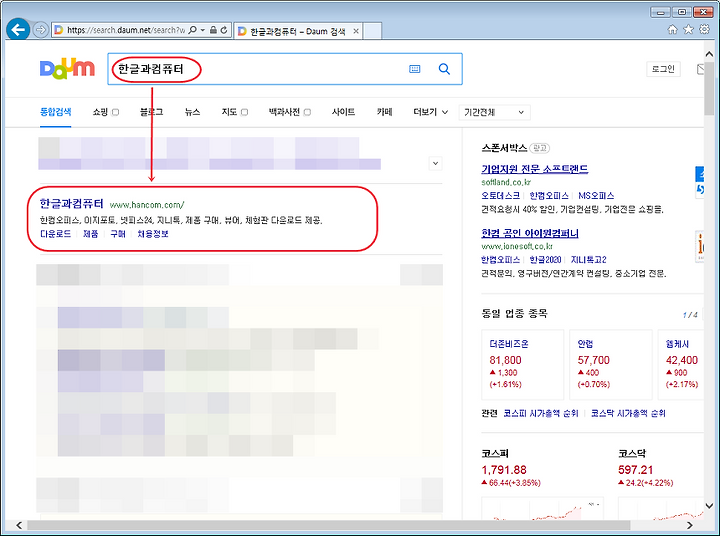Click the address bar lock security icon

[x=213, y=30]
